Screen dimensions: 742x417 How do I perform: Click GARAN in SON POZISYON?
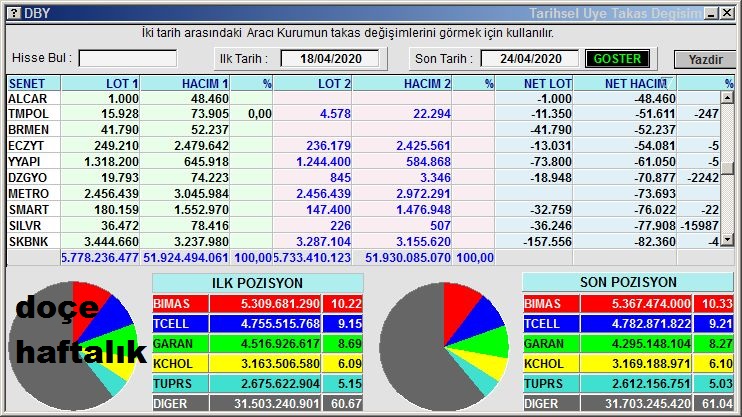click(551, 344)
